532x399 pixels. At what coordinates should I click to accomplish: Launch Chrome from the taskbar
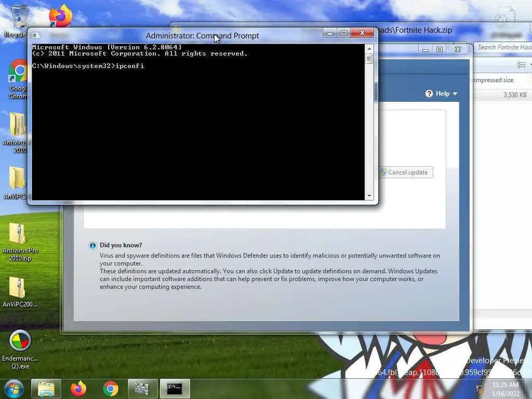pyautogui.click(x=111, y=389)
